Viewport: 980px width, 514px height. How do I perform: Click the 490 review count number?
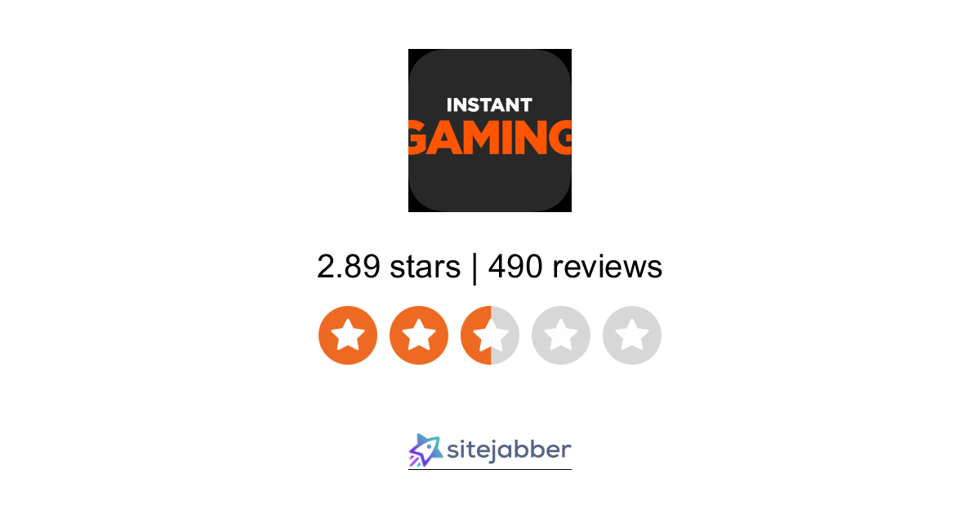(x=515, y=267)
